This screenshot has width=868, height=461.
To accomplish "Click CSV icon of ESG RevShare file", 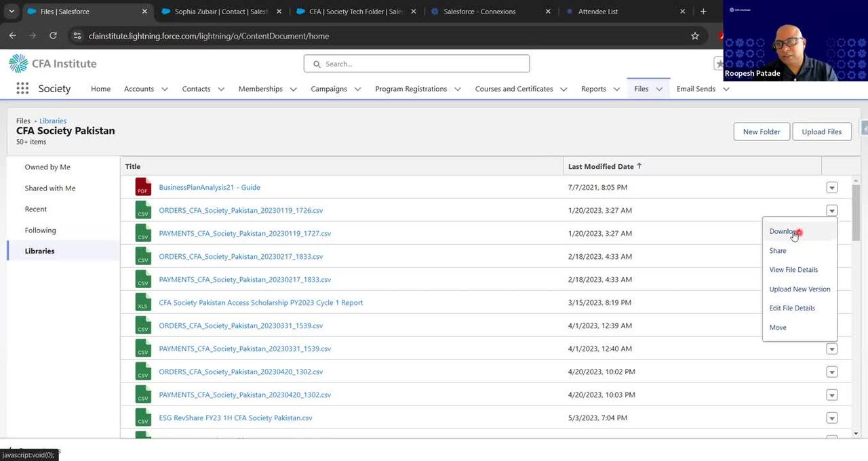I will [142, 418].
